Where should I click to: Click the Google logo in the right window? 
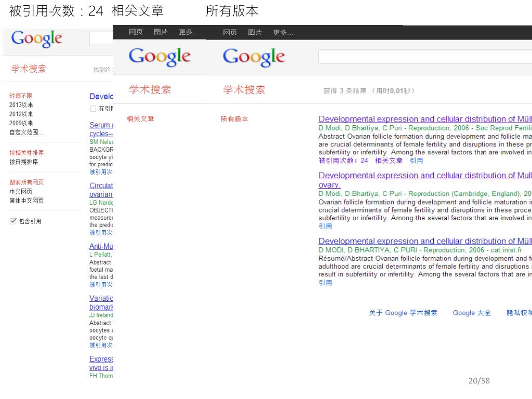pyautogui.click(x=254, y=57)
